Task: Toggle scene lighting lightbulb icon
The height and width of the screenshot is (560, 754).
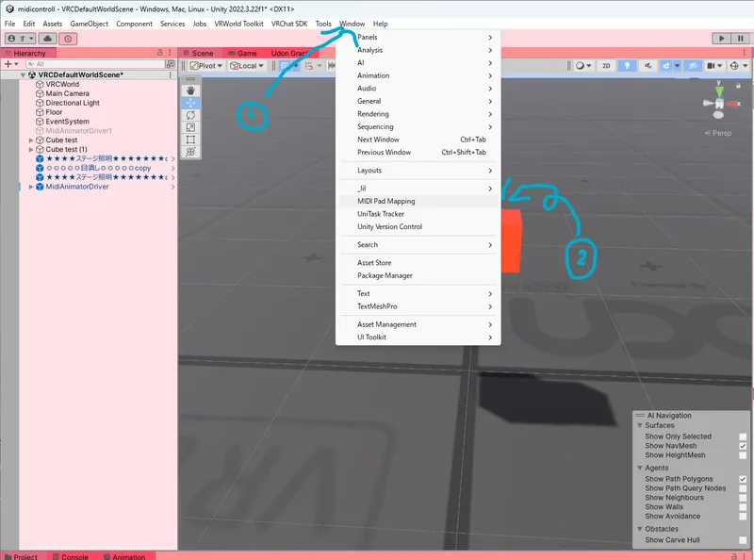Action: [627, 66]
